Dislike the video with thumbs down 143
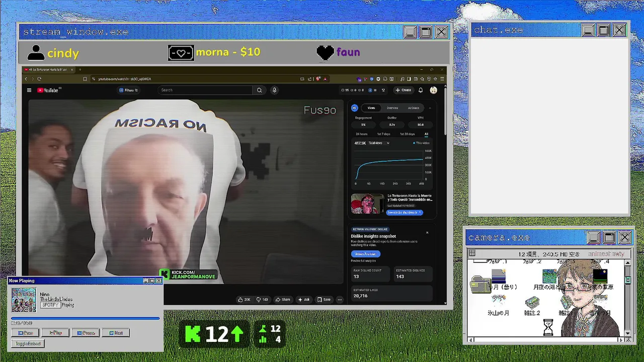 click(x=262, y=299)
